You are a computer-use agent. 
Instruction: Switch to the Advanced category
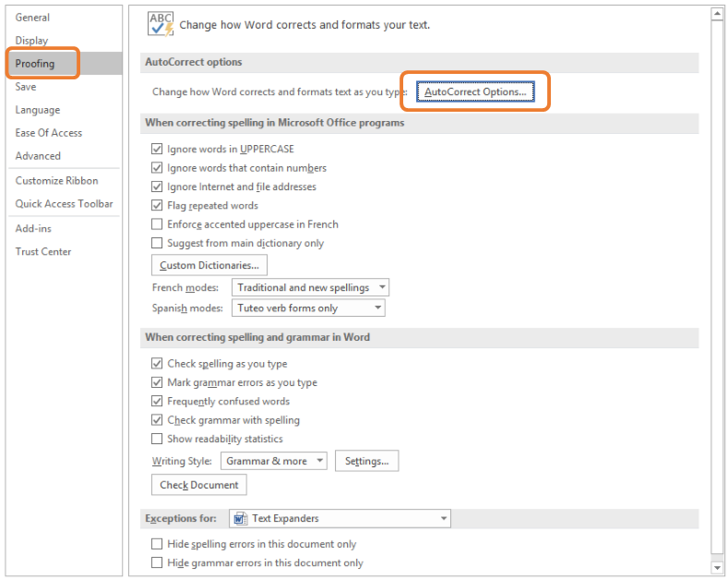[x=38, y=156]
